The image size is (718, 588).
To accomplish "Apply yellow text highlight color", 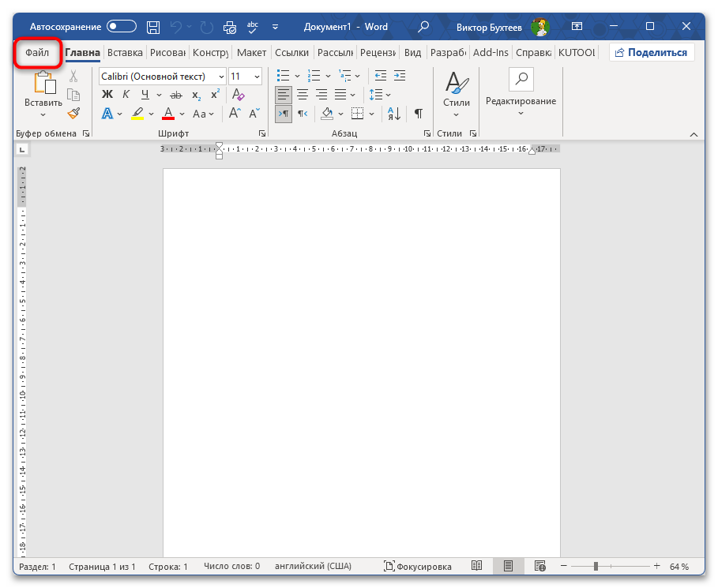I will coord(136,114).
